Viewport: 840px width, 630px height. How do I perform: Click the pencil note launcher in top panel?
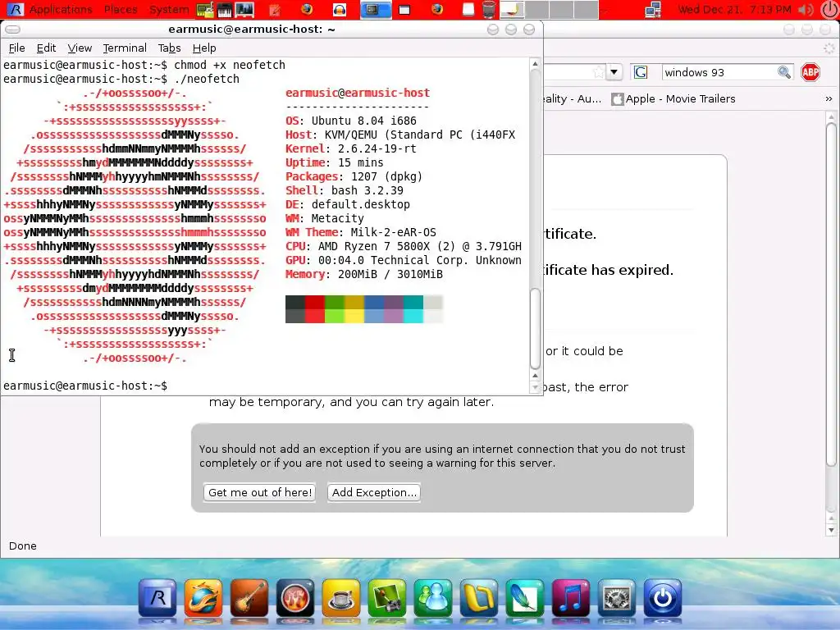(274, 9)
